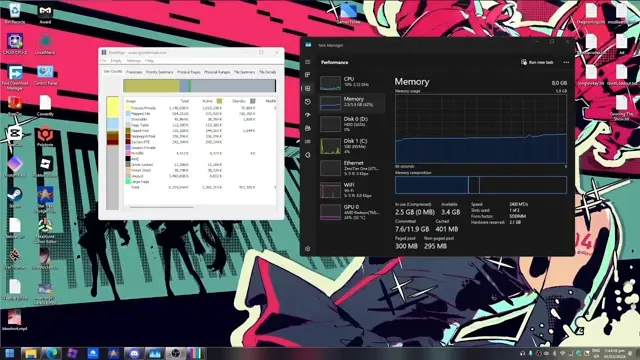The image size is (640, 360).
Task: Select CPU in performance list
Action: [351, 82]
